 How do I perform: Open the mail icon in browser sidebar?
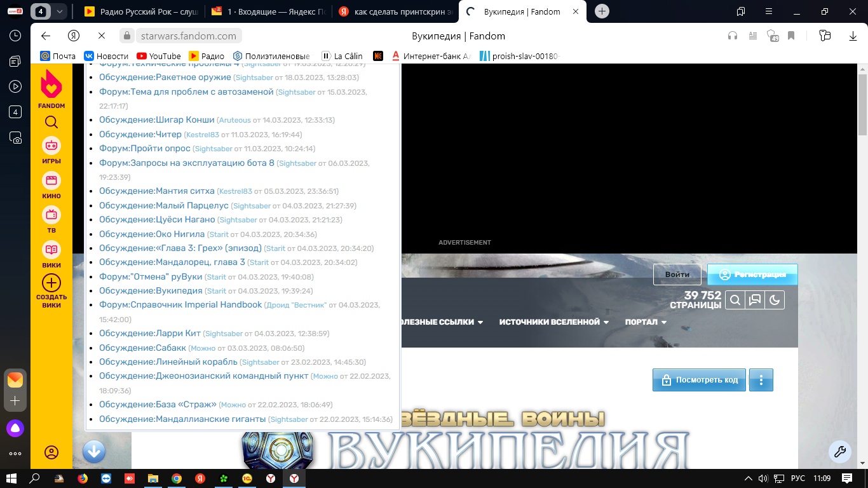[x=15, y=380]
